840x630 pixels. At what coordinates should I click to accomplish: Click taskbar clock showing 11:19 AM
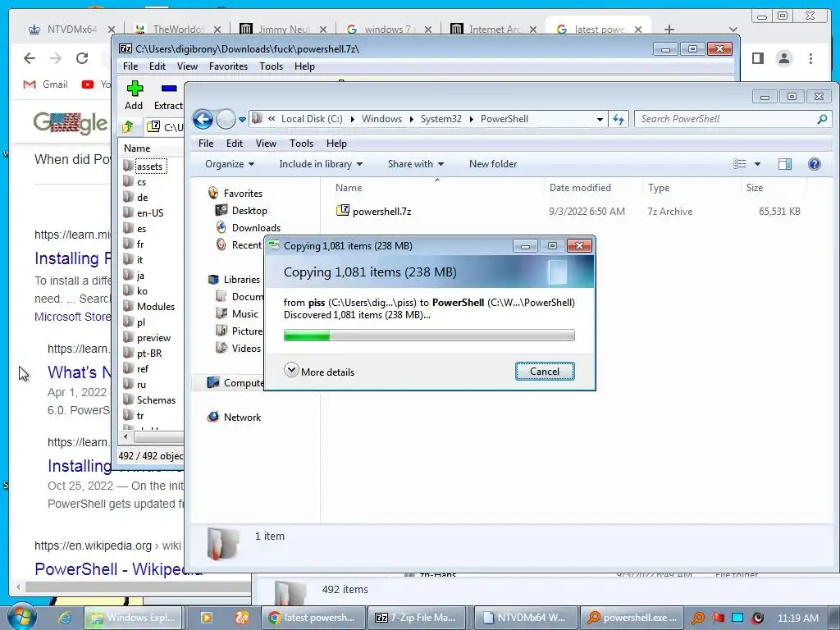coord(798,618)
